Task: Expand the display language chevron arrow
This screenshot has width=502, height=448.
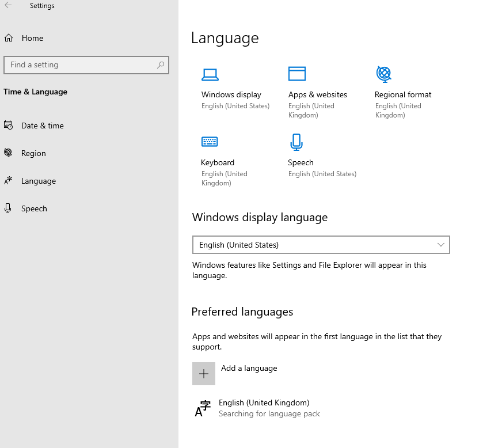Action: 441,245
